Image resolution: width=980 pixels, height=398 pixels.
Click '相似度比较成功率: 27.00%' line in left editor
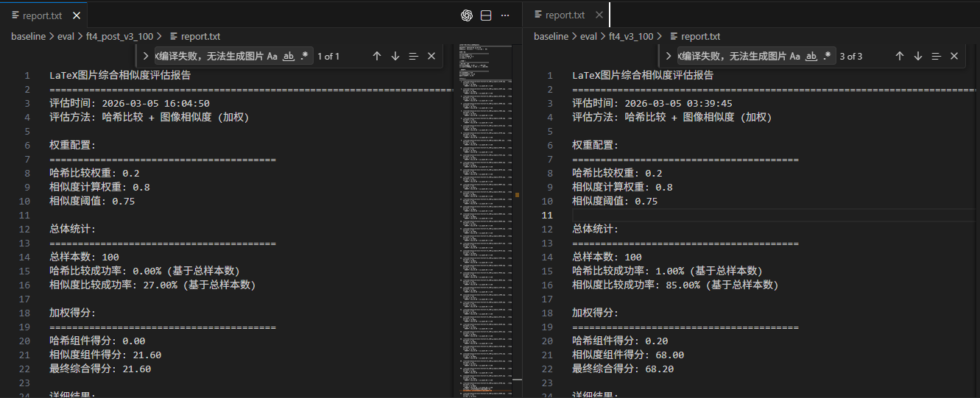tap(152, 285)
